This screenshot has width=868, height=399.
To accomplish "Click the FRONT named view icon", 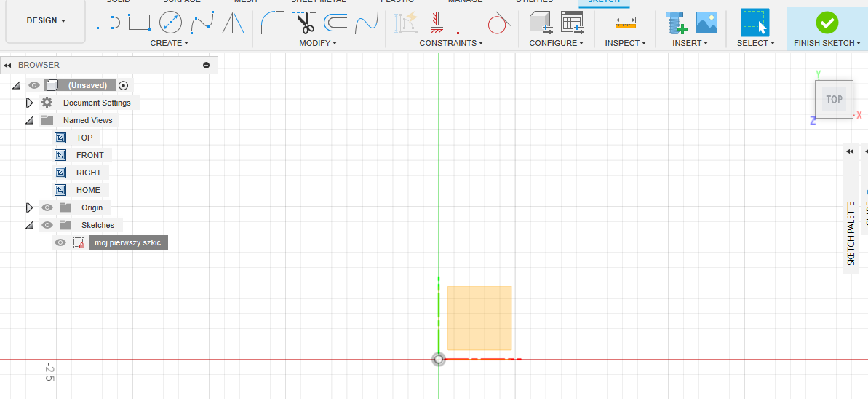I will (x=60, y=155).
